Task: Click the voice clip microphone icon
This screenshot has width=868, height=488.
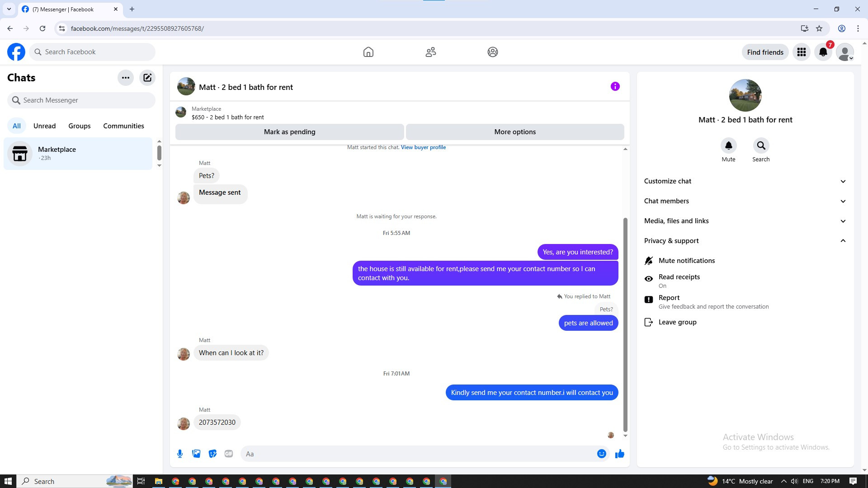Action: (180, 454)
